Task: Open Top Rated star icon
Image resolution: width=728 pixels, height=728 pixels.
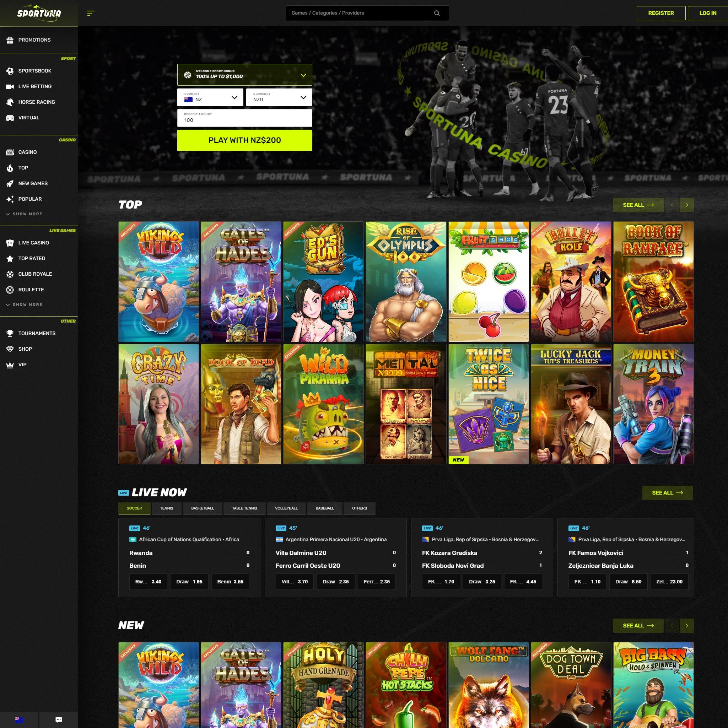Action: click(x=10, y=259)
